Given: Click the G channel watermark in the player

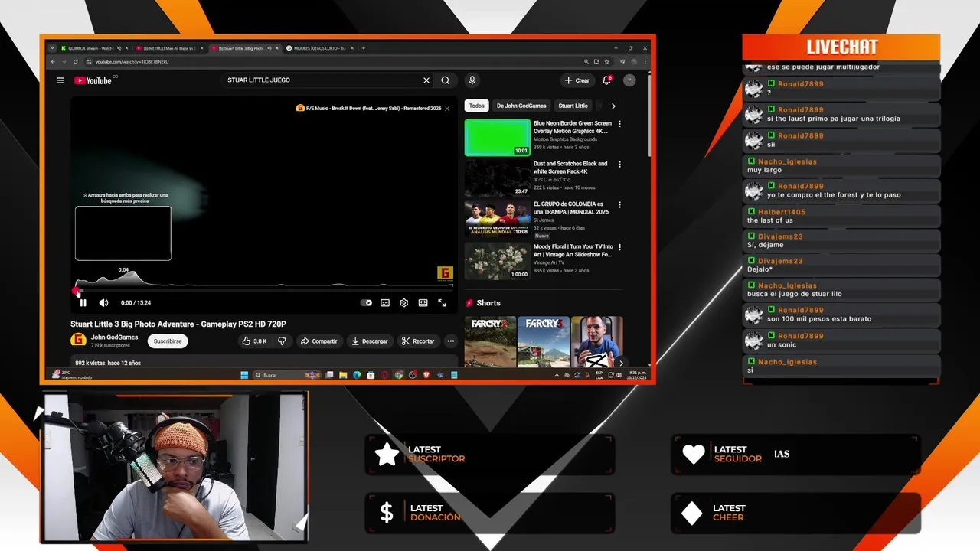Looking at the screenshot, I should pyautogui.click(x=445, y=273).
